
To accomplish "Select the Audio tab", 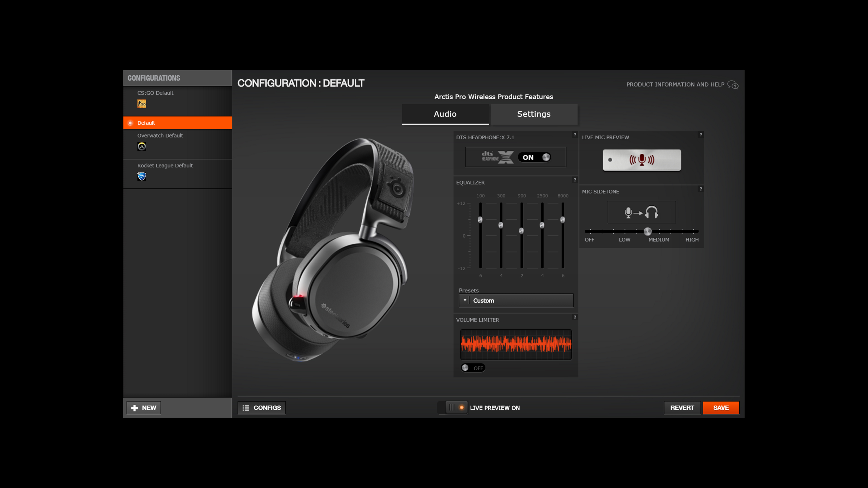I will click(445, 114).
